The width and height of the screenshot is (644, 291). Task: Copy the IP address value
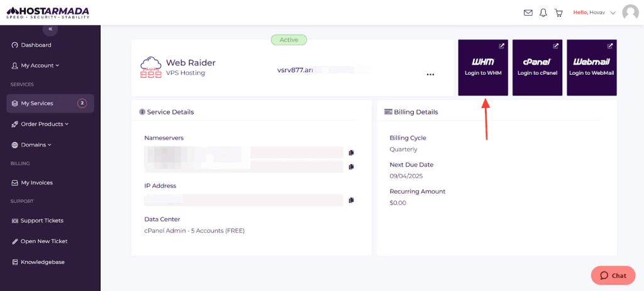(351, 200)
